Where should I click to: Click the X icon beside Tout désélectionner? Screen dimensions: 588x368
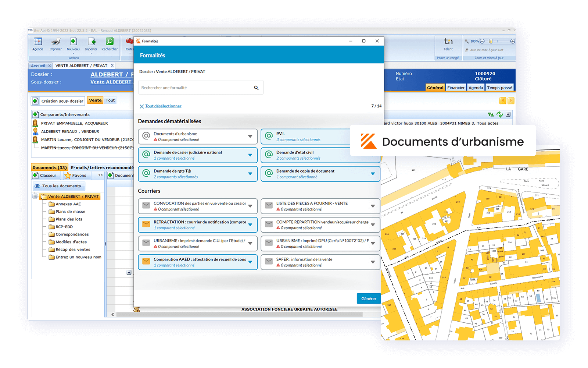pos(141,106)
